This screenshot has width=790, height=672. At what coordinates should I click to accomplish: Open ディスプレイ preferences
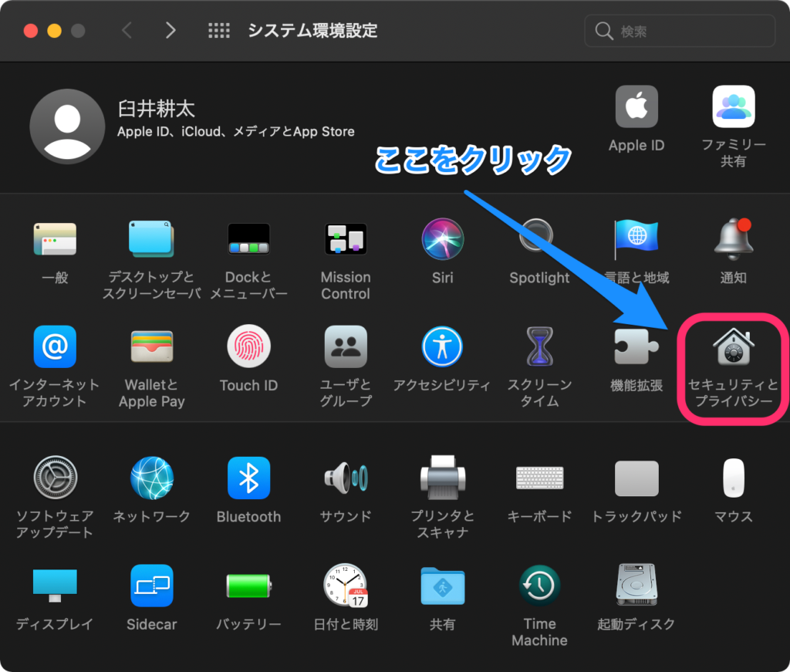(x=55, y=586)
